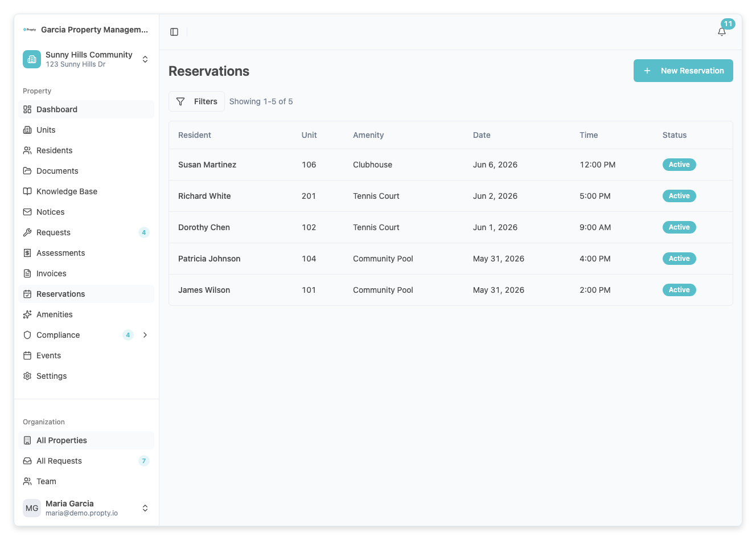
Task: Click the Notices envelope icon
Action: point(27,212)
